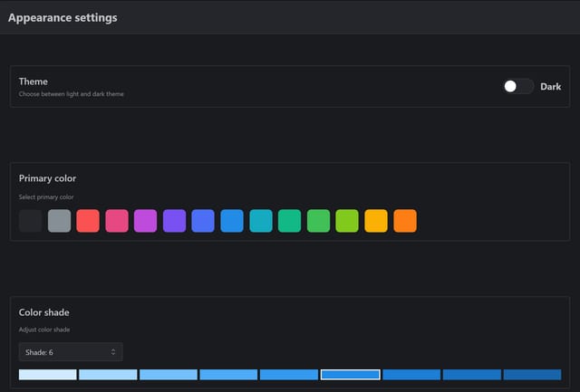Viewport: 580px width, 392px height.
Task: Choose the green primary color swatch
Action: [318, 221]
